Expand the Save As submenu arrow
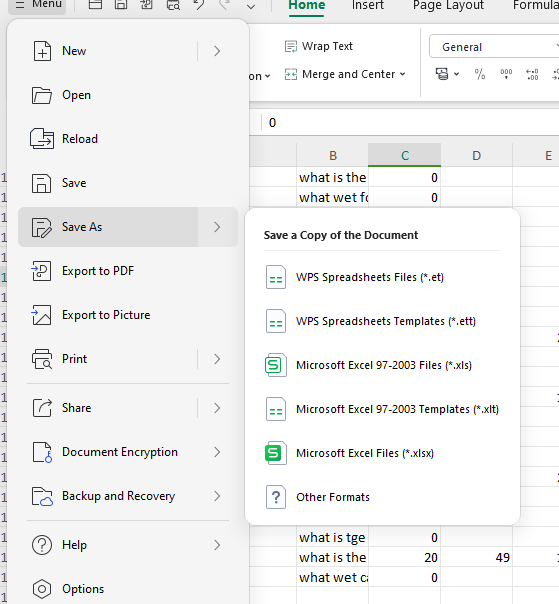559x604 pixels. [217, 227]
